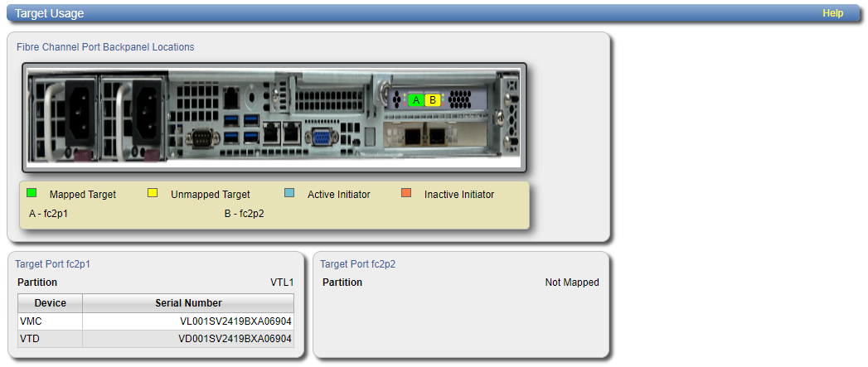Screen dimensions: 868x367
Task: Click the Target Port fc2p1 heading
Action: (x=52, y=264)
